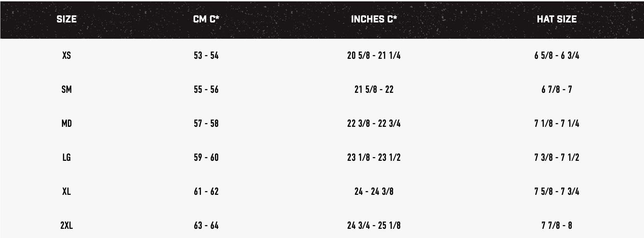This screenshot has height=238, width=644.
Task: Click the 6 7/8 - 7 hat size
Action: pos(556,89)
